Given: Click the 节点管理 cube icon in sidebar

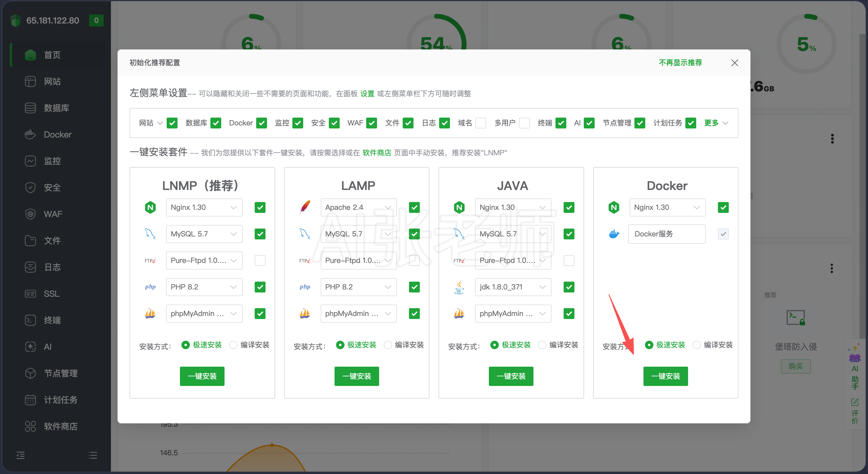Looking at the screenshot, I should pyautogui.click(x=30, y=373).
